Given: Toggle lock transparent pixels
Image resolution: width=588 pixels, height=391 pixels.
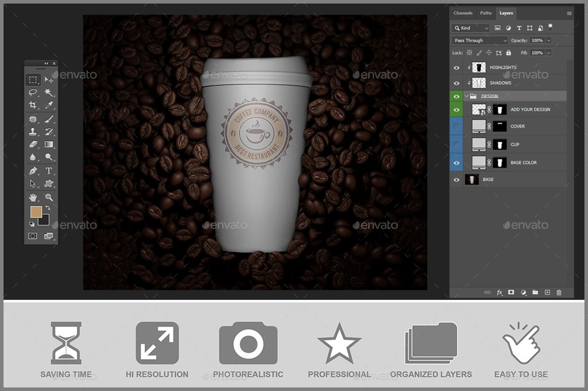Looking at the screenshot, I should click(470, 53).
